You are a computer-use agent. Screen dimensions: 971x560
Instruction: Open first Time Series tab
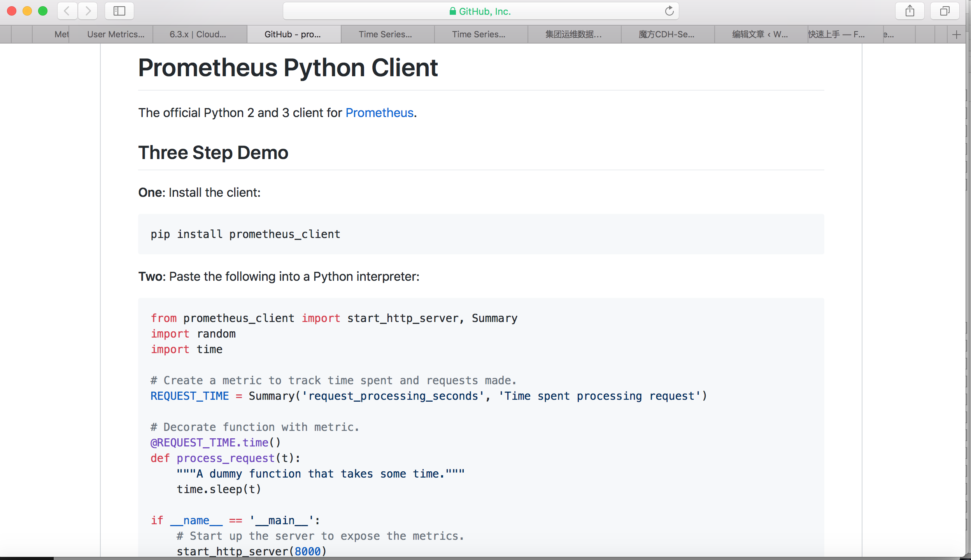coord(385,35)
